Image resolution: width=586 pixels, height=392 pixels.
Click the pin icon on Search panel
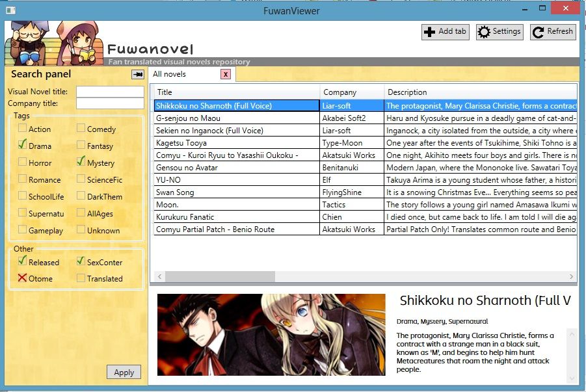pos(137,75)
